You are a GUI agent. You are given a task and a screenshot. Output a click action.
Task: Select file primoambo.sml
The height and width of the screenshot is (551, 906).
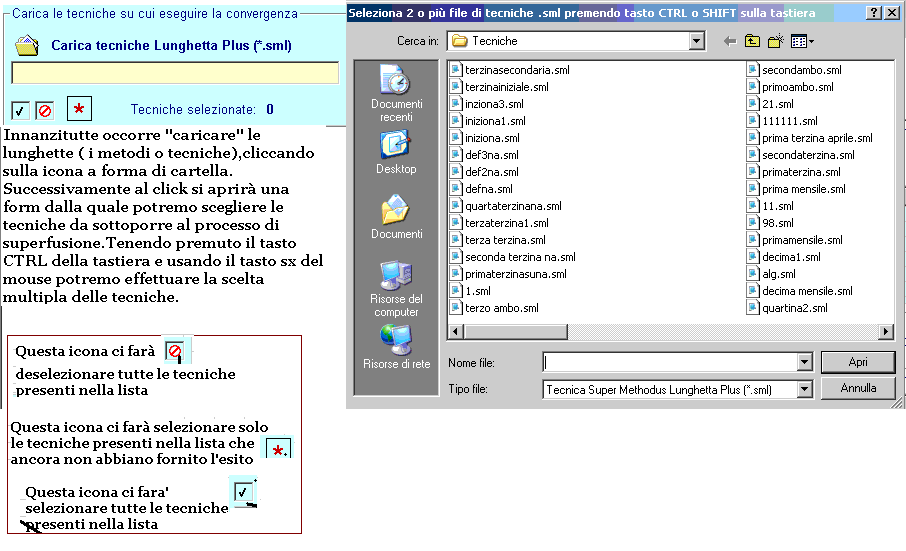790,87
